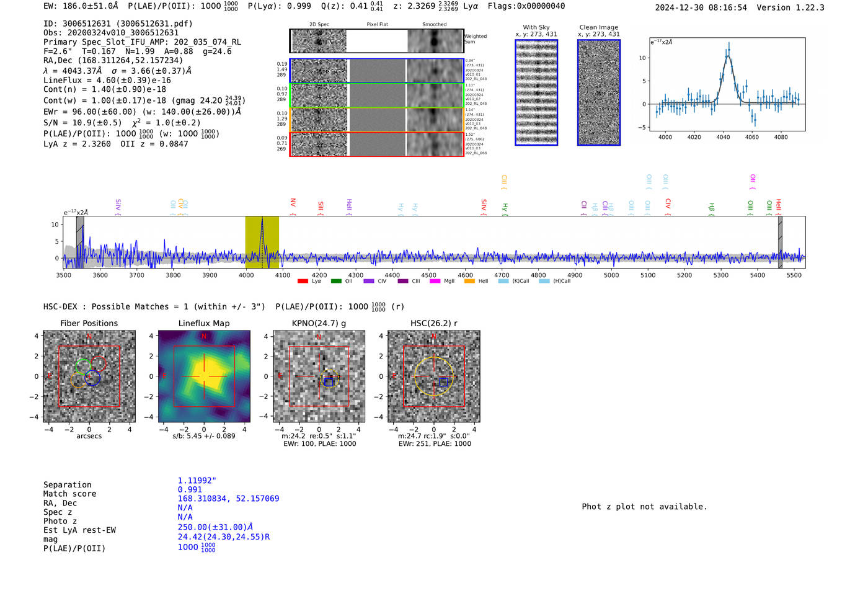
Task: Click the yellow aperture circle in the HSC image
Action: pos(434,376)
